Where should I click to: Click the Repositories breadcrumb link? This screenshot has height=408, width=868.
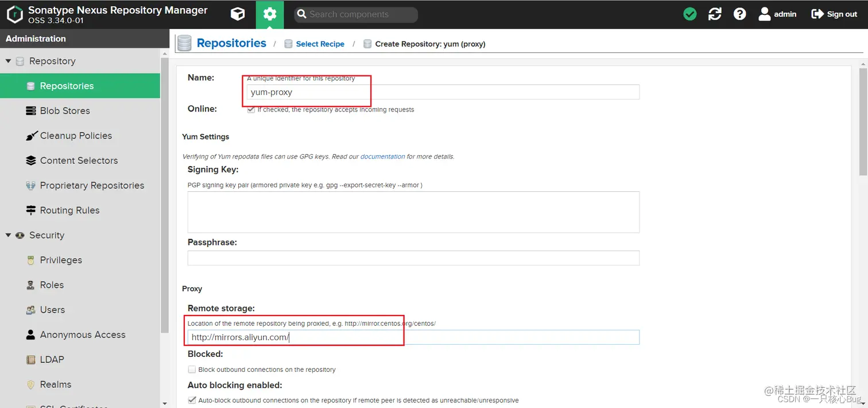(231, 43)
